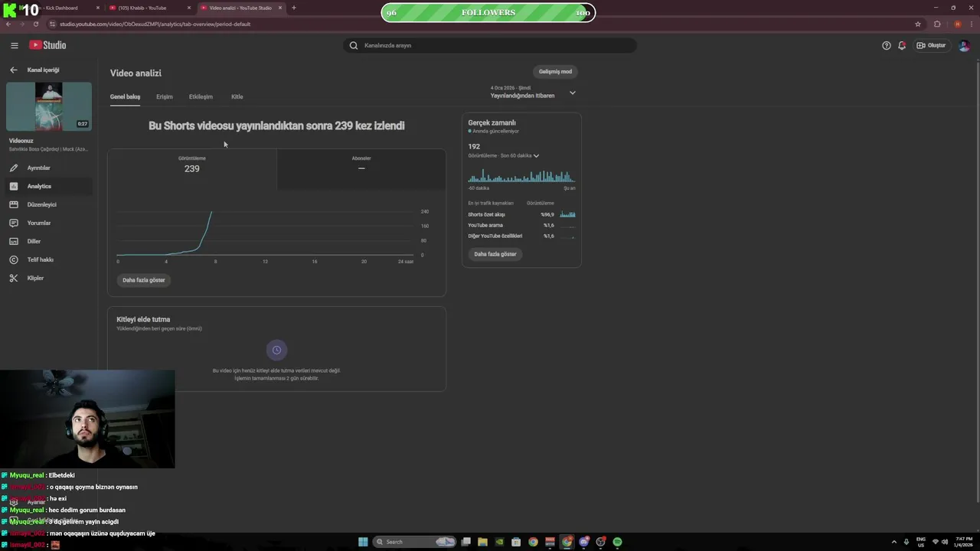Screen dimensions: 980x551
Task: Open the volume icon in system tray
Action: click(x=944, y=542)
